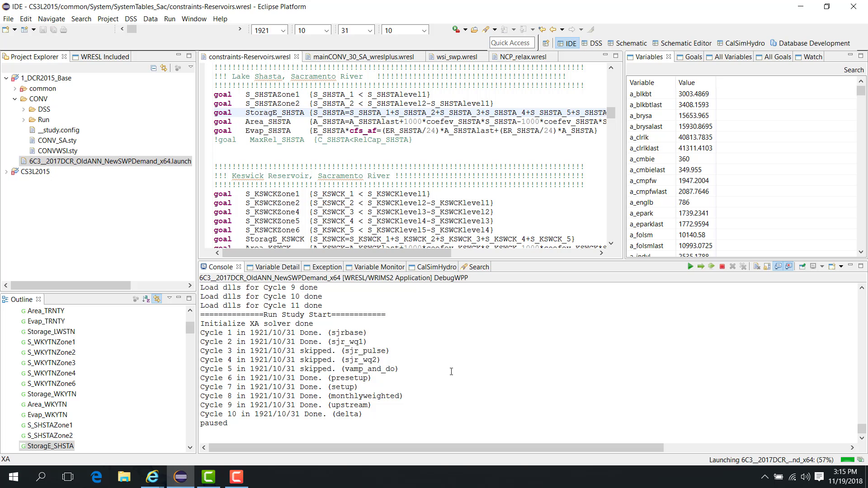
Task: Open Internet Explorer from the taskbar
Action: pos(152,476)
